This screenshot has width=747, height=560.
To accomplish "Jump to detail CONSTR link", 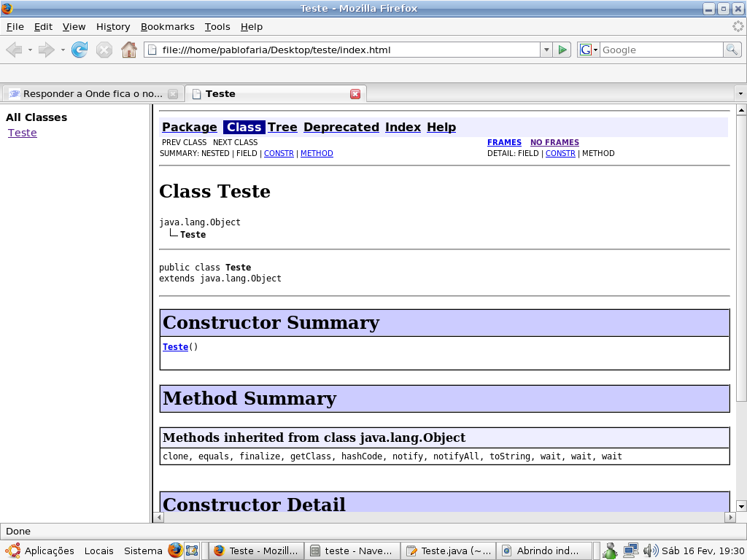I will click(560, 153).
